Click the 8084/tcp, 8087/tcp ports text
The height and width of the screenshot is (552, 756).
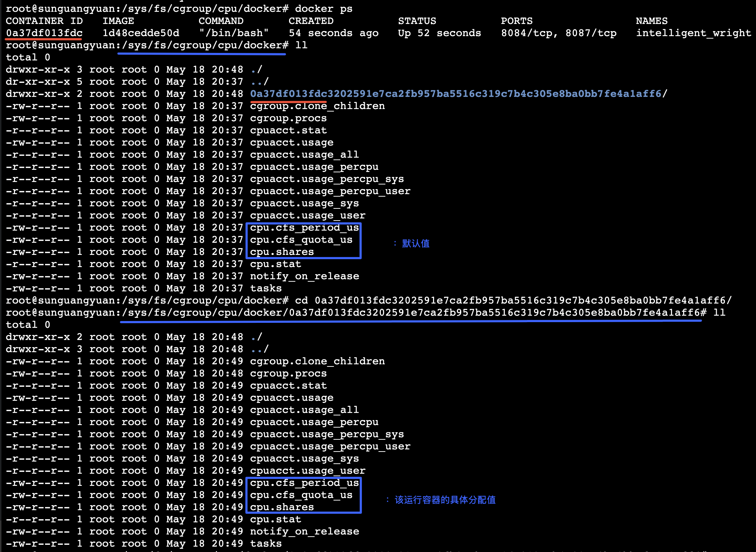[558, 33]
